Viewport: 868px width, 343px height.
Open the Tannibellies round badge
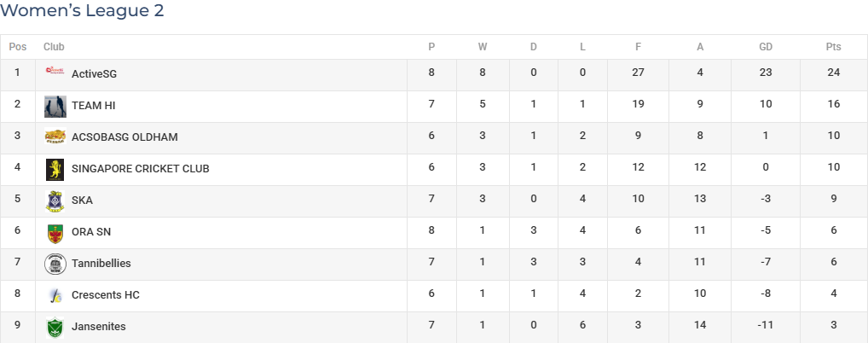point(55,265)
